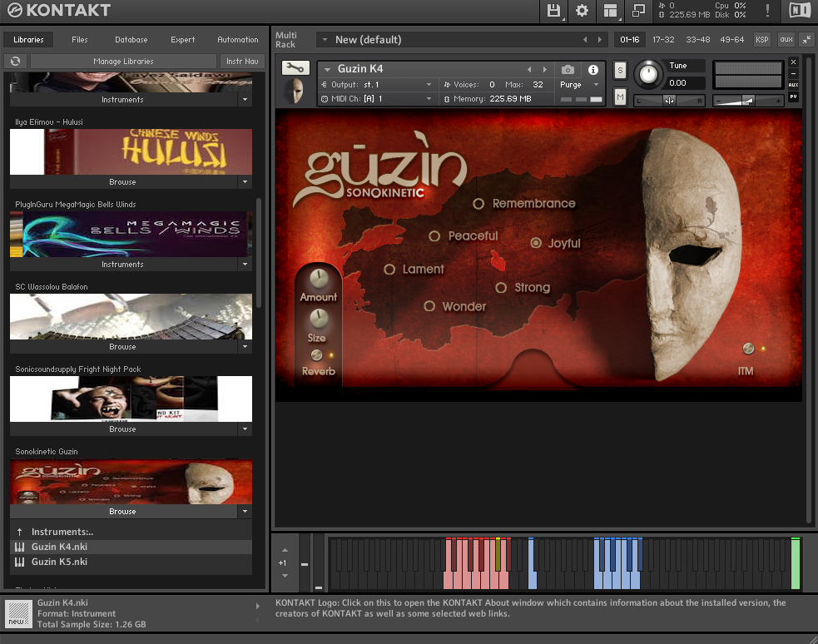Minimize all rack instrument headers
Viewport: 818px width, 644px height.
pos(807,40)
